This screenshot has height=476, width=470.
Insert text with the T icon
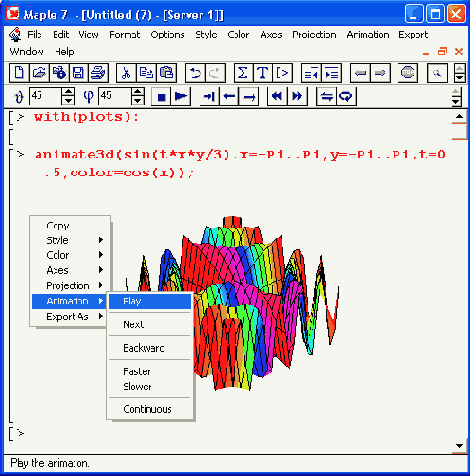263,73
